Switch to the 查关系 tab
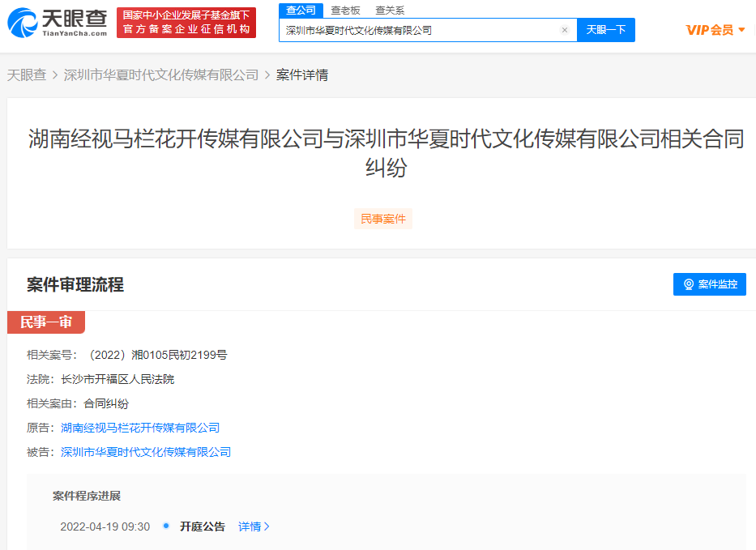This screenshot has height=550, width=756. [390, 10]
